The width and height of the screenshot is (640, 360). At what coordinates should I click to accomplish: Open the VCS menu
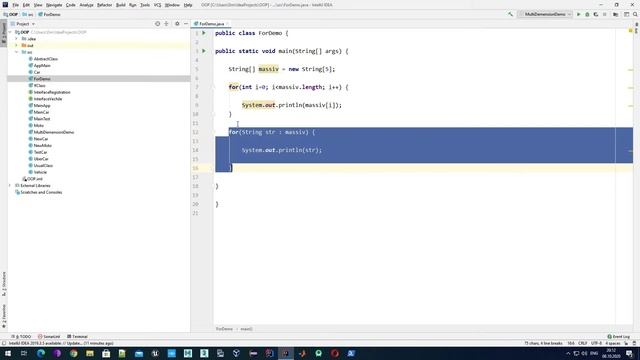point(158,5)
